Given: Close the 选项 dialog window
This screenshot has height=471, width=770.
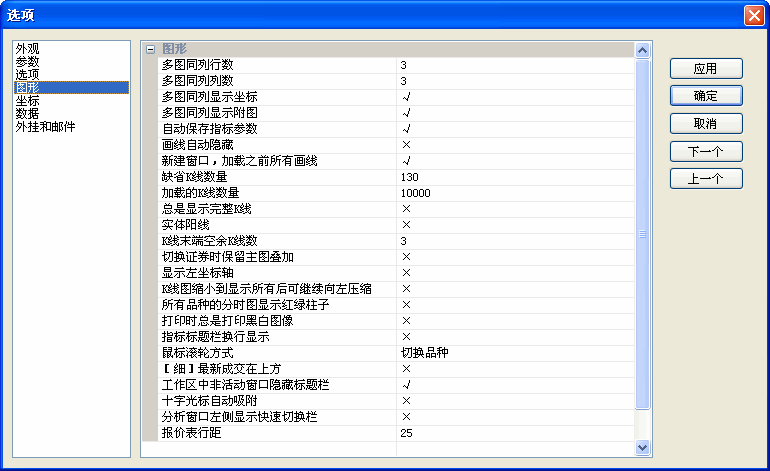Looking at the screenshot, I should click(x=753, y=16).
